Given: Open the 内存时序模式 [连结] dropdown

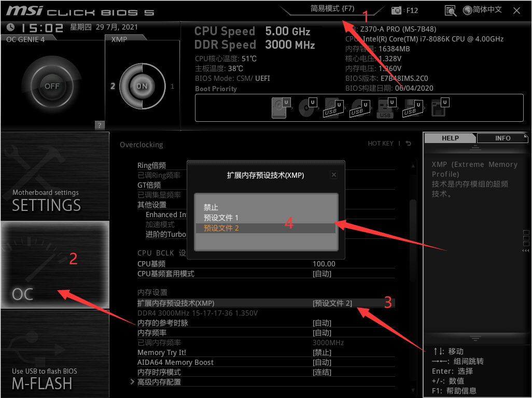Looking at the screenshot, I should (x=321, y=372).
